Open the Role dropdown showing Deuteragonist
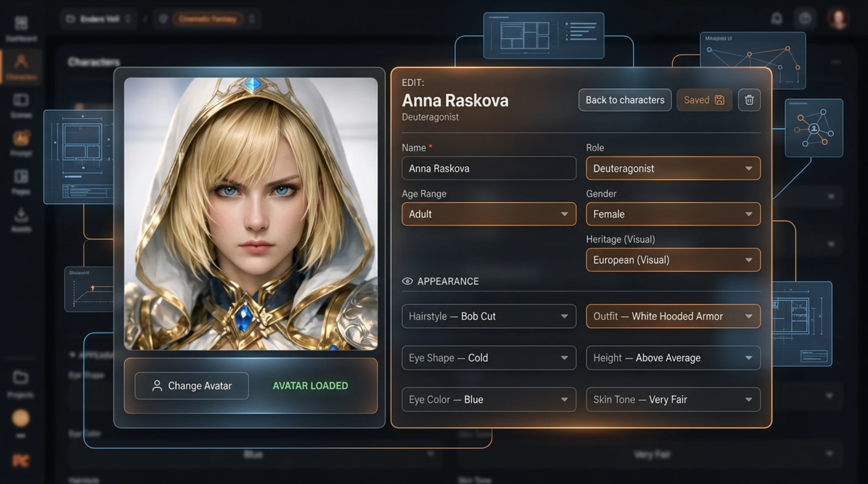Screen dimensions: 868x484 click(673, 168)
